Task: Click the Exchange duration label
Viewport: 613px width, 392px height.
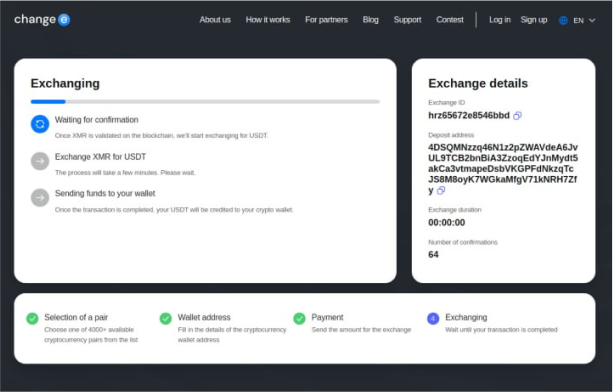Action: pos(455,209)
